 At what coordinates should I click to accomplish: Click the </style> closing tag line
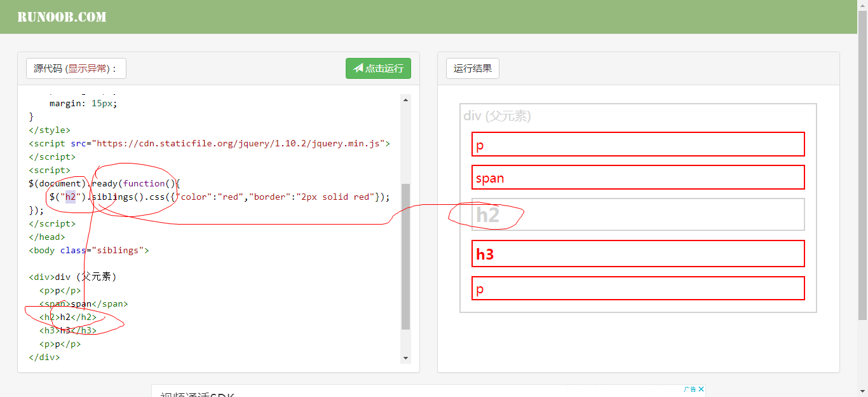coord(50,130)
